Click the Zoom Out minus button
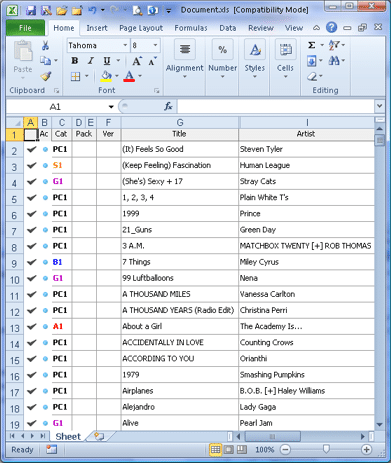 pyautogui.click(x=285, y=450)
